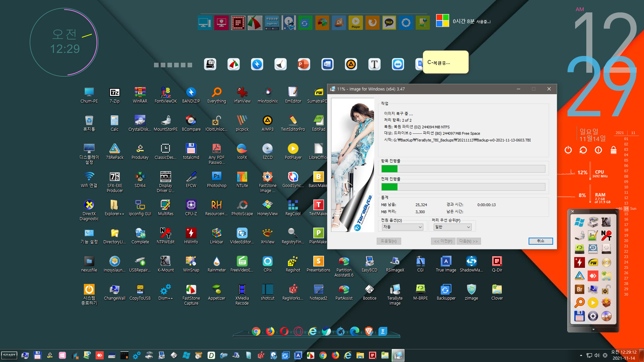
Task: Launch HWinfo desktop shortcut
Action: pos(191,236)
